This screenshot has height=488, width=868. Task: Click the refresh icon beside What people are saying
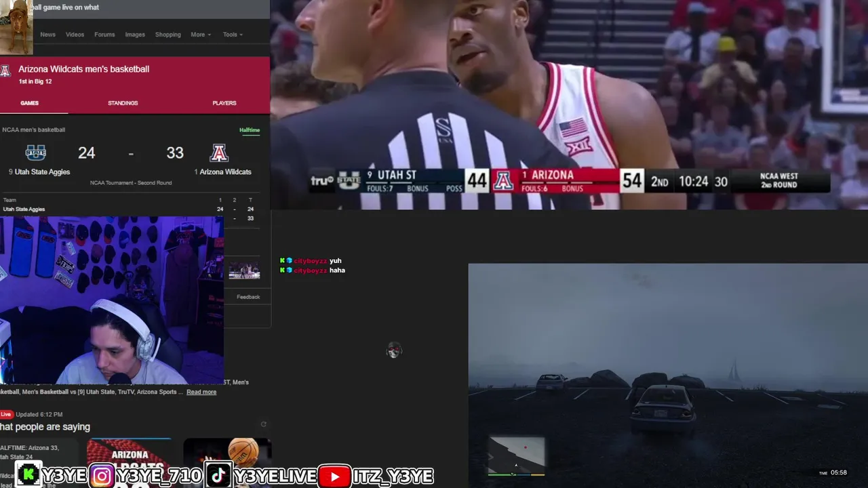264,424
